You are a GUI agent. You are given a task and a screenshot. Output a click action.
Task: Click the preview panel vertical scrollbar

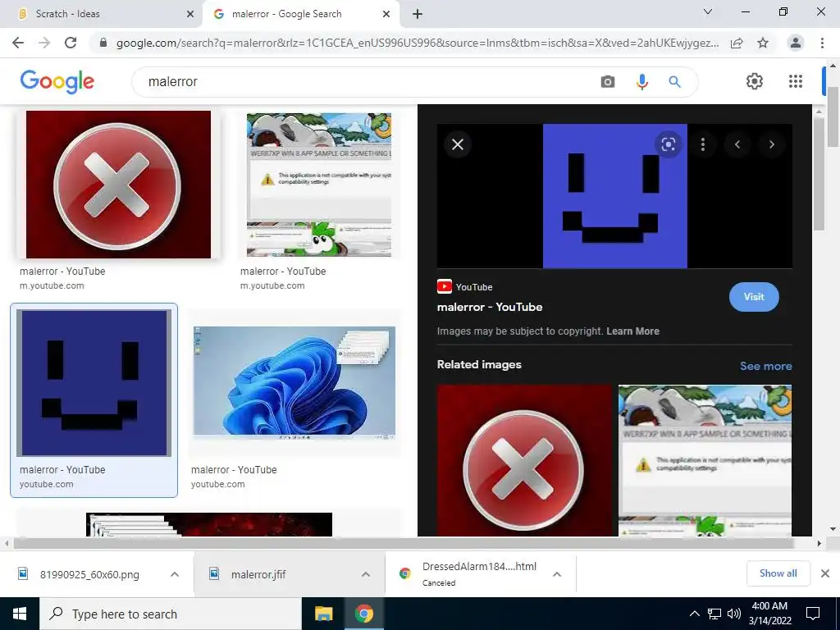pos(819,175)
